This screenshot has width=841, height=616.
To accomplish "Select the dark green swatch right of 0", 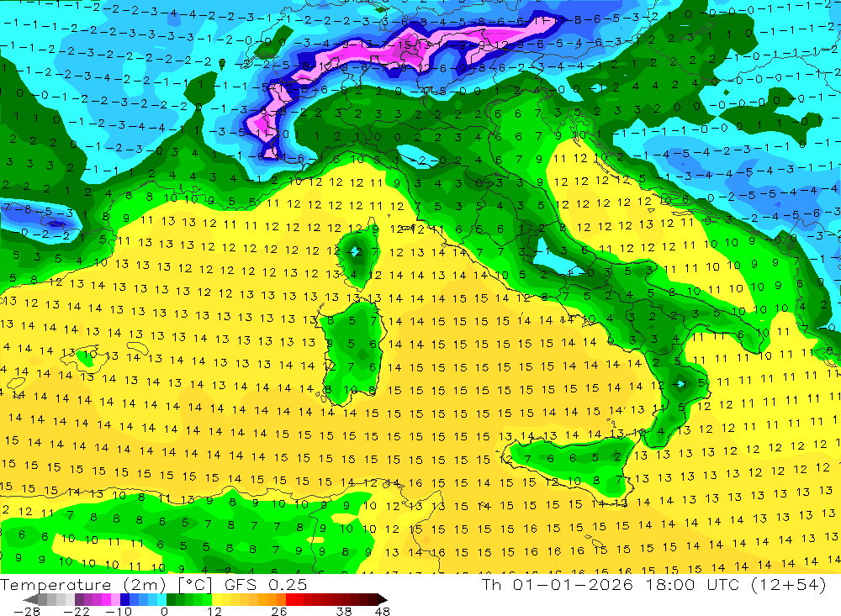I will (x=171, y=599).
